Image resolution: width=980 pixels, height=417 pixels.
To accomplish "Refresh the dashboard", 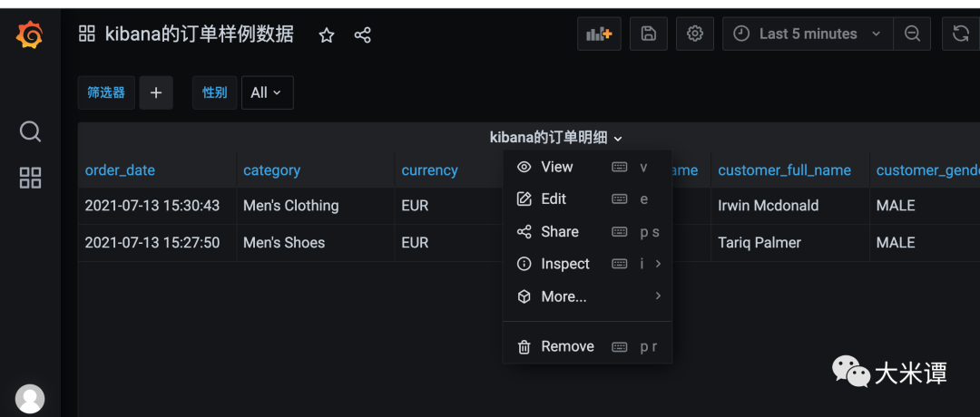I will point(960,34).
